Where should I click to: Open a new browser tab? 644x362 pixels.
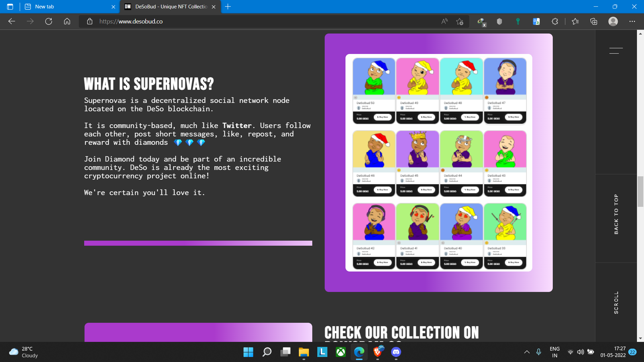click(228, 7)
